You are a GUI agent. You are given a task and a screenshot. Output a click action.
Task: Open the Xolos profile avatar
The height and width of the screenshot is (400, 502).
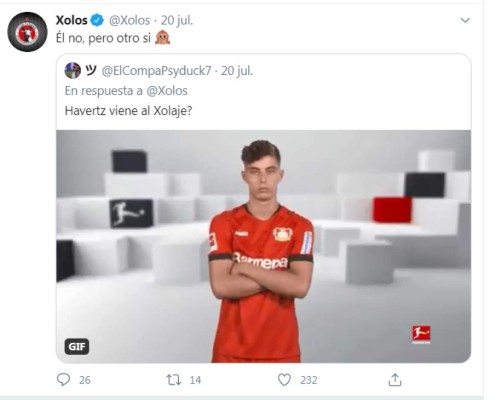[27, 32]
